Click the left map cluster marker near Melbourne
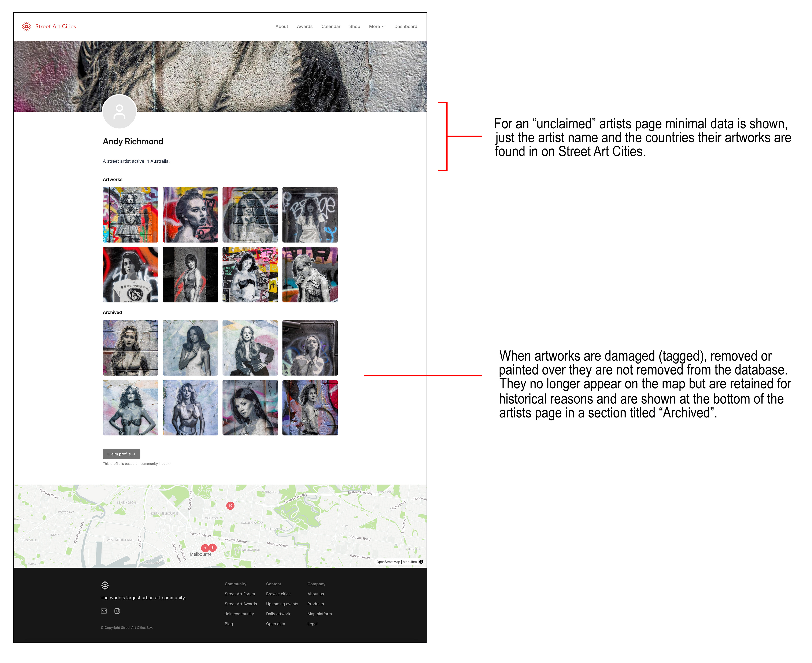The height and width of the screenshot is (663, 812). point(205,548)
